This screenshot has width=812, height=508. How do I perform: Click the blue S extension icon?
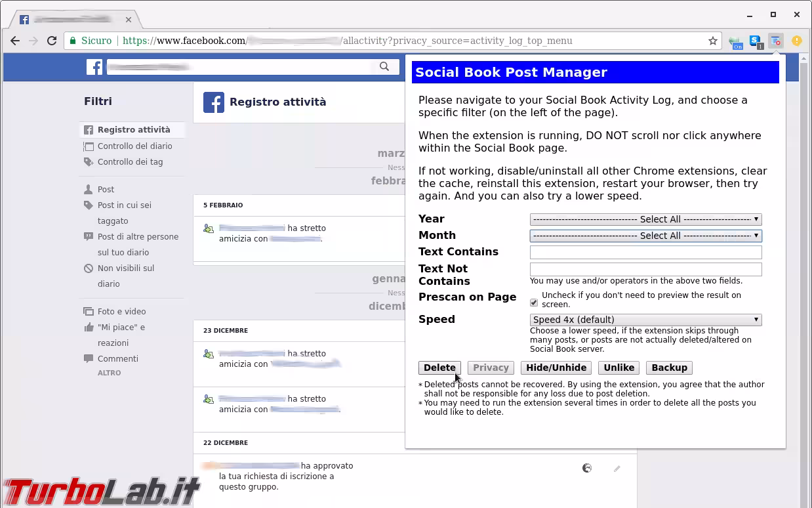coord(756,42)
